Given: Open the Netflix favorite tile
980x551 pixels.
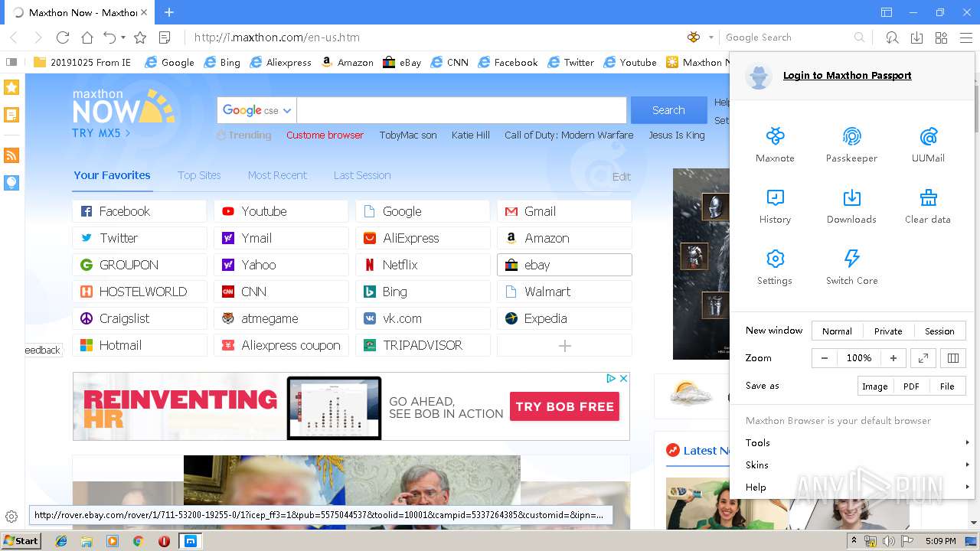Looking at the screenshot, I should pyautogui.click(x=423, y=265).
